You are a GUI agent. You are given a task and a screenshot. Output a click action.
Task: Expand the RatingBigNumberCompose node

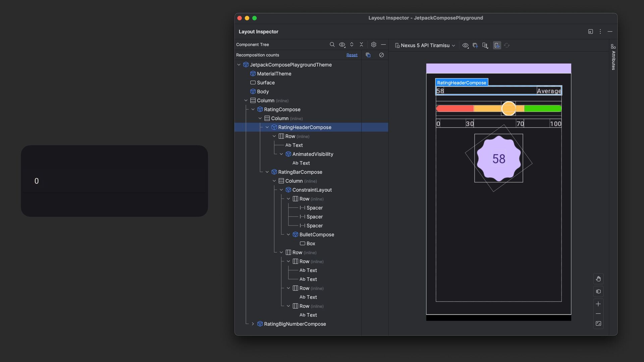pyautogui.click(x=253, y=324)
